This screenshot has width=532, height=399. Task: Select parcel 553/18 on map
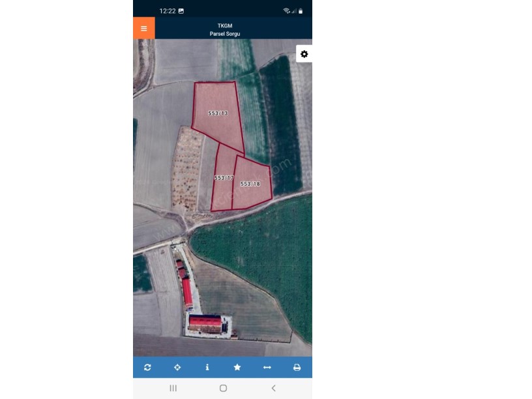coord(252,184)
